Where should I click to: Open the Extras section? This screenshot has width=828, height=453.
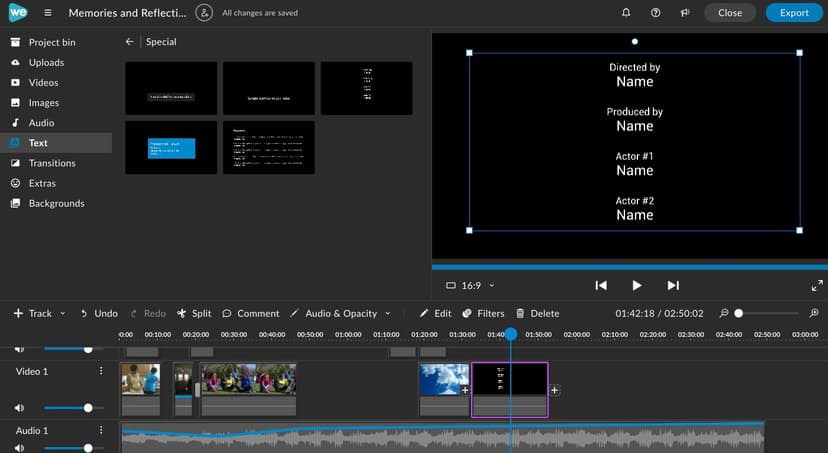pos(56,183)
